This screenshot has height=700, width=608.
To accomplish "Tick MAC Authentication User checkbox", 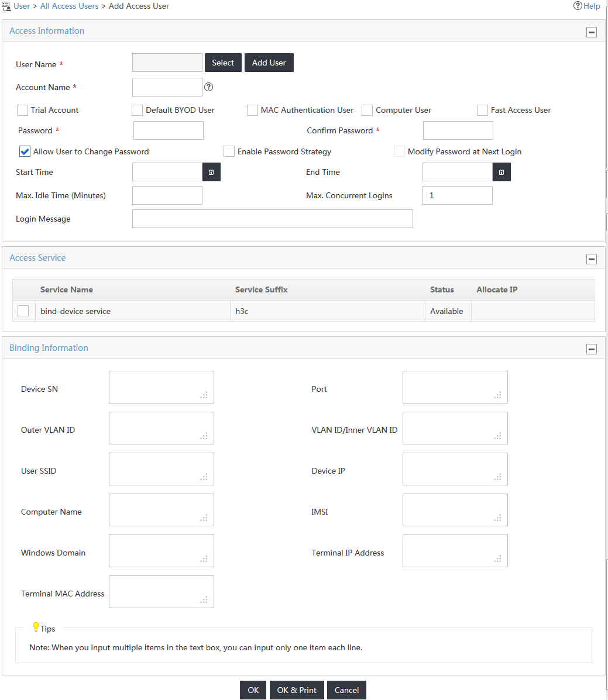I will pyautogui.click(x=252, y=111).
